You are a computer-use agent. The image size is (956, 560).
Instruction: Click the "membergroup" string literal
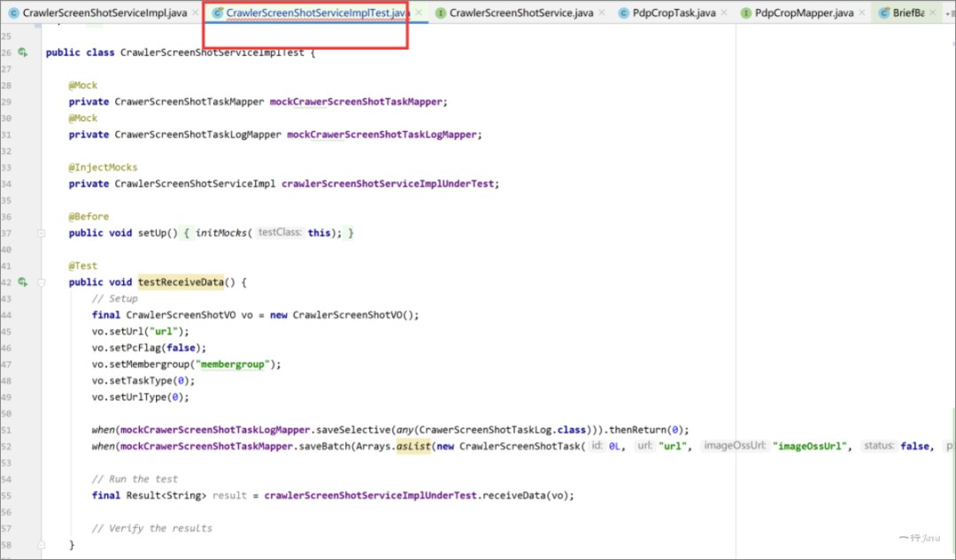point(232,364)
